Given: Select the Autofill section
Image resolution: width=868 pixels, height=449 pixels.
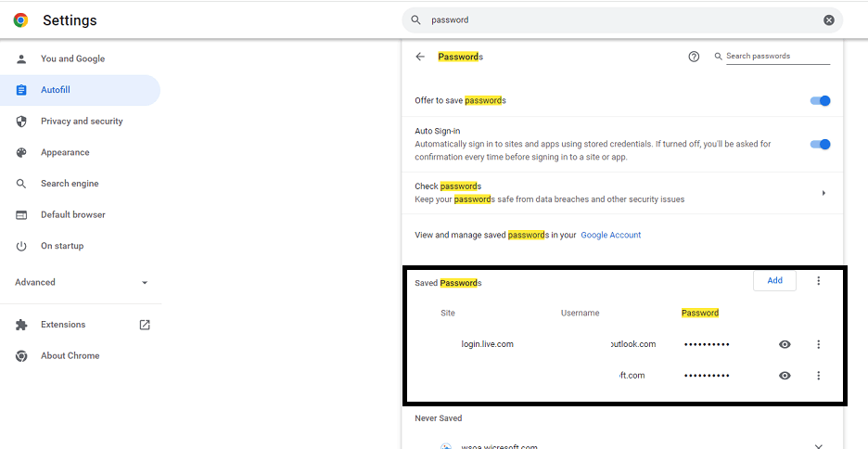Looking at the screenshot, I should [80, 90].
